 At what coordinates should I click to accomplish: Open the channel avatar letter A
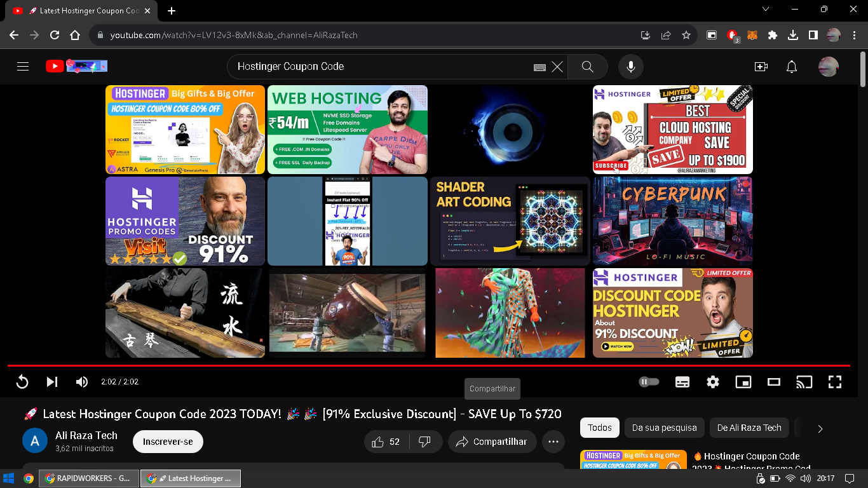[x=35, y=440]
